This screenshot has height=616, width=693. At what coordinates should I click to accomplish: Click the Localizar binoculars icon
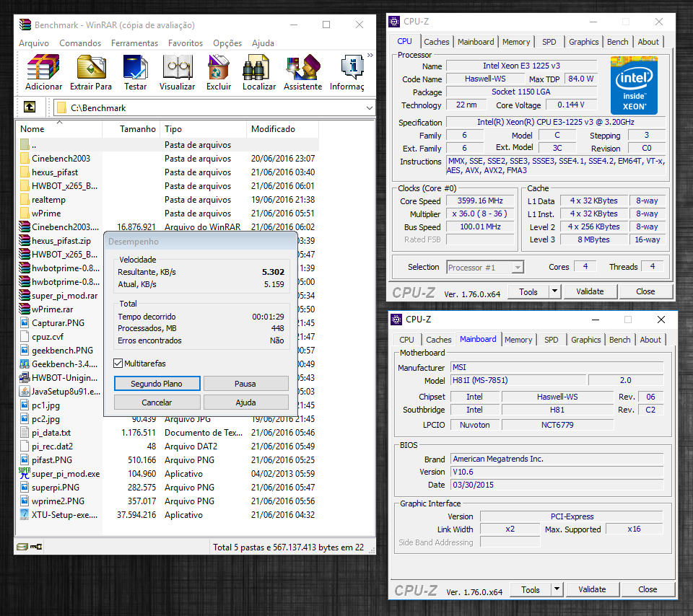point(259,73)
